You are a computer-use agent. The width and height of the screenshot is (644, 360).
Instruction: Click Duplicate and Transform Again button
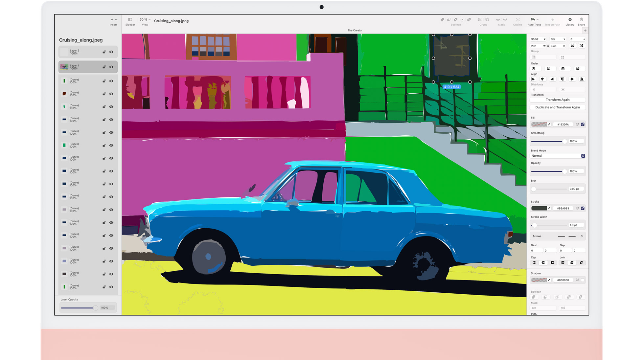point(557,107)
